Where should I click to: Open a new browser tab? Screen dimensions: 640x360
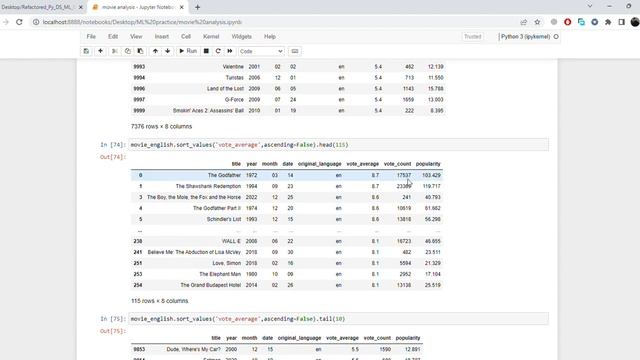coord(198,7)
